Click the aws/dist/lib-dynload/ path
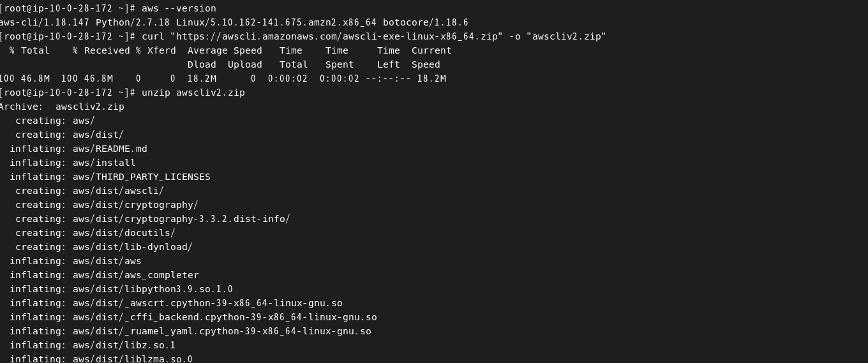 (133, 247)
